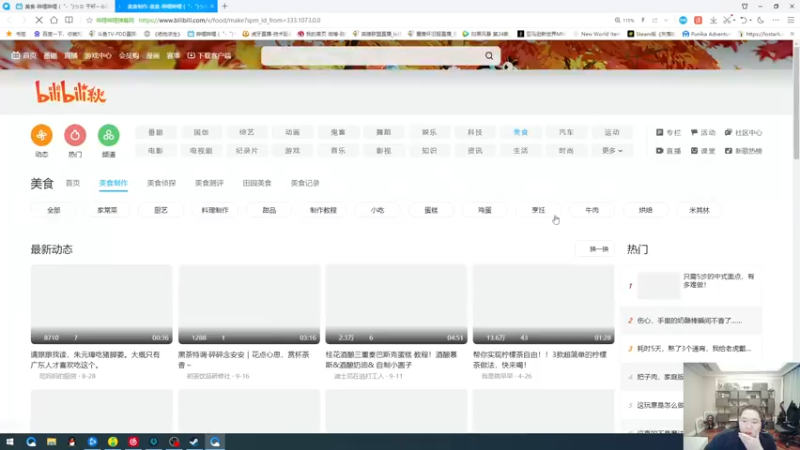Open the 科技 category
The width and height of the screenshot is (800, 450).
[x=475, y=132]
